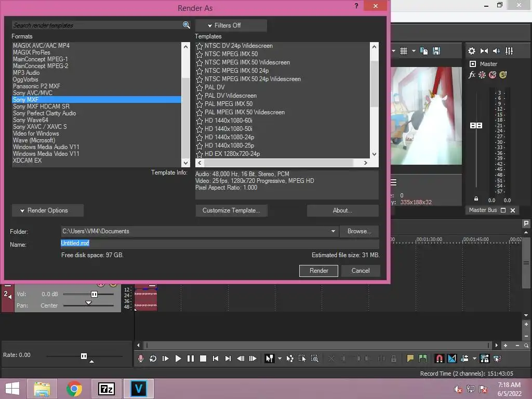Click the Cancel button
The width and height of the screenshot is (532, 399).
pos(361,271)
